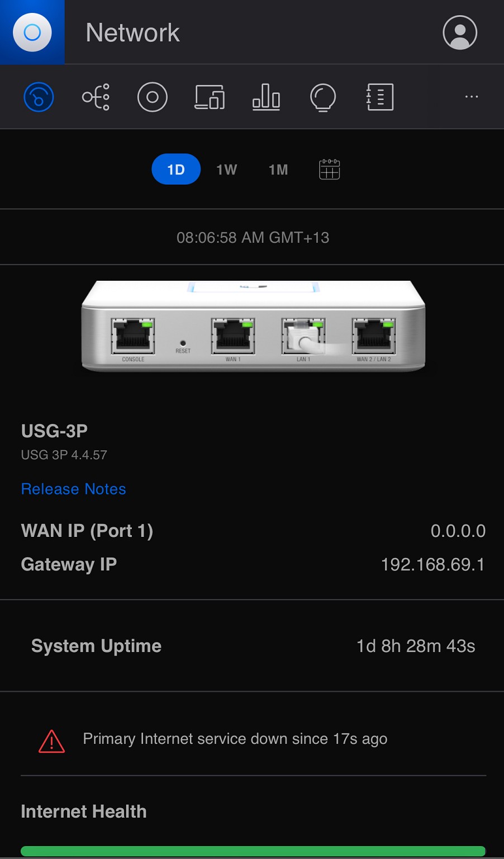This screenshot has width=504, height=859.
Task: Click the System Uptime row
Action: pos(253,646)
